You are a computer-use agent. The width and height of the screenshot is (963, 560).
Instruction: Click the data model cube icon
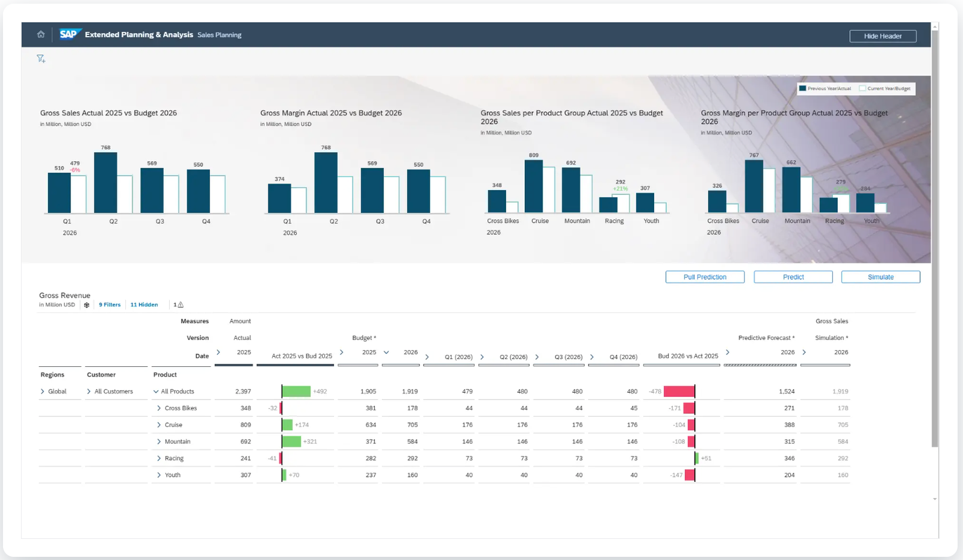point(87,305)
